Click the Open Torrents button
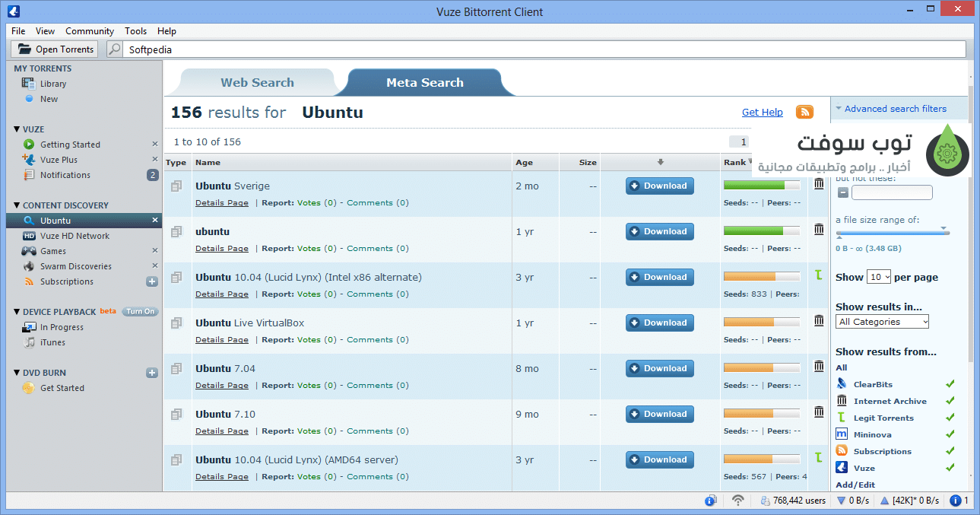Viewport: 980px width, 515px height. tap(56, 49)
